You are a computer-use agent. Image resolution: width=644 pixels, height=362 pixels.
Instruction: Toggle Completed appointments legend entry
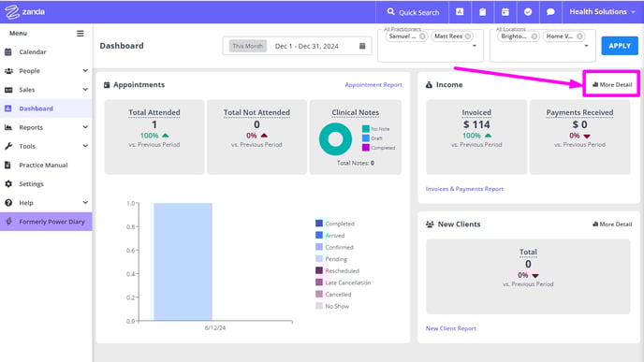pos(335,224)
